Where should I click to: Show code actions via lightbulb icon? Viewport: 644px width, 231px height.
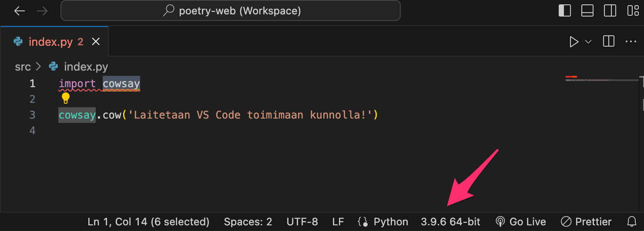(x=66, y=98)
